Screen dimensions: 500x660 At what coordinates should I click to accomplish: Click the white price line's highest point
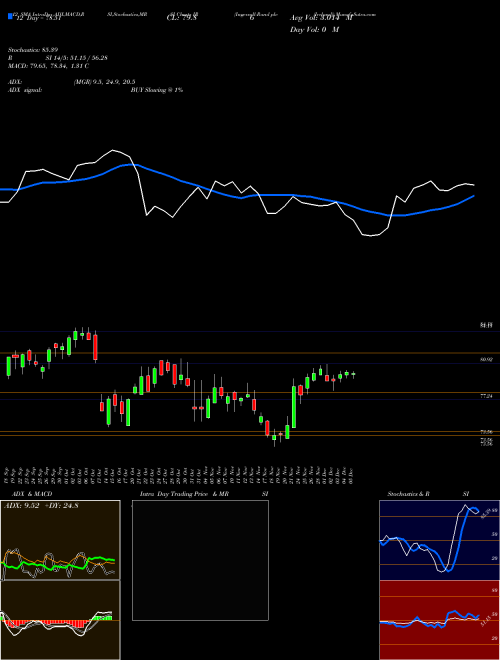click(x=113, y=150)
